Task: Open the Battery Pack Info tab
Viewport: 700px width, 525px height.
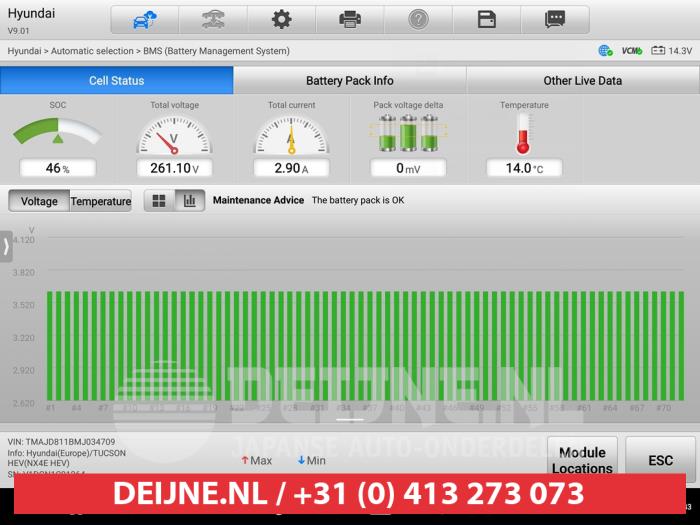Action: click(x=350, y=80)
